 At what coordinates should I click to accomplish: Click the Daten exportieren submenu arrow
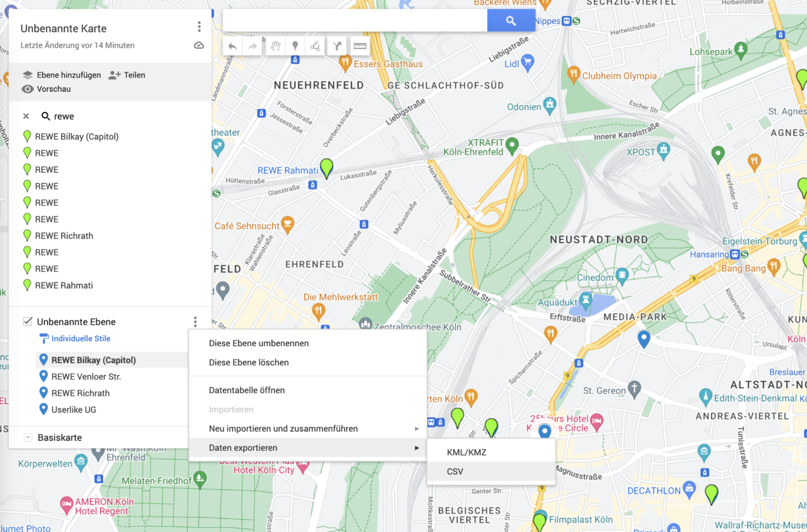pos(416,448)
